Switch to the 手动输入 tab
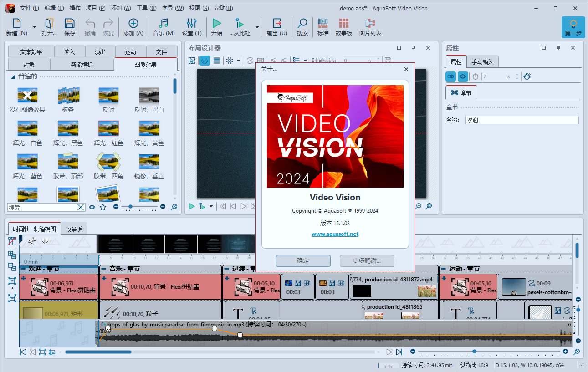 [483, 62]
